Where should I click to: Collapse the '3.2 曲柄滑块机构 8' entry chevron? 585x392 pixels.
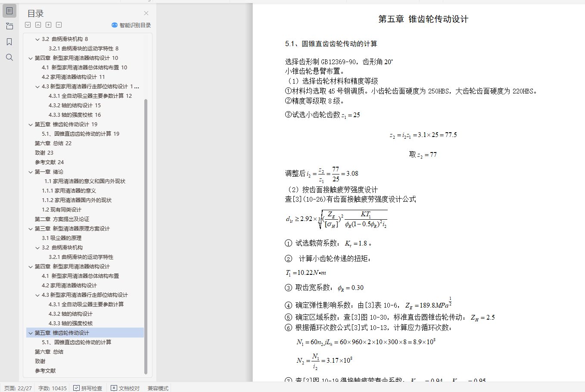point(37,39)
